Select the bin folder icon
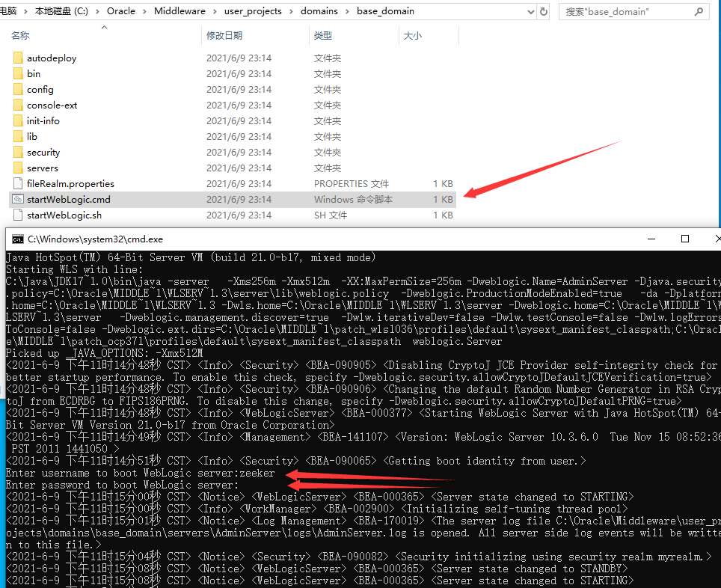The height and width of the screenshot is (588, 721). pos(18,73)
